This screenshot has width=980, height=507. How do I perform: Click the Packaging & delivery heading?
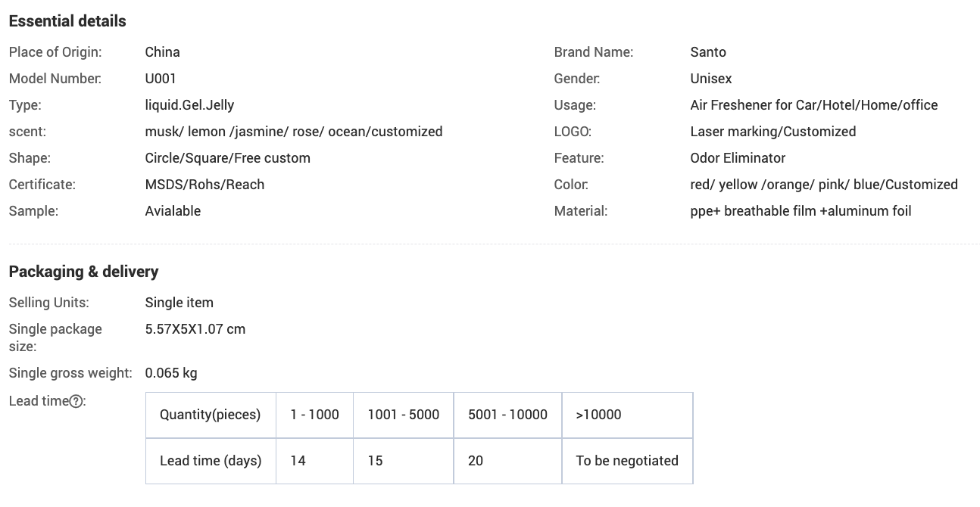click(83, 272)
